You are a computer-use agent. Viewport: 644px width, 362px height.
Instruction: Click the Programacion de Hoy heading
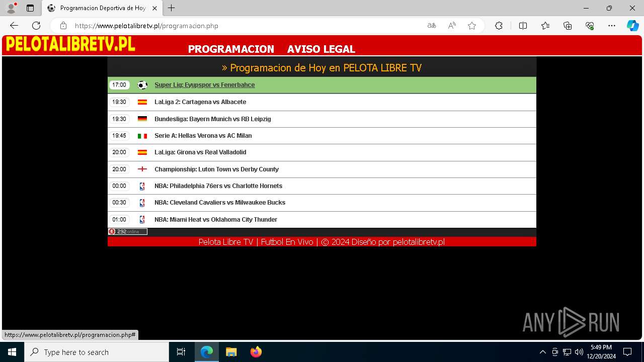coord(322,68)
